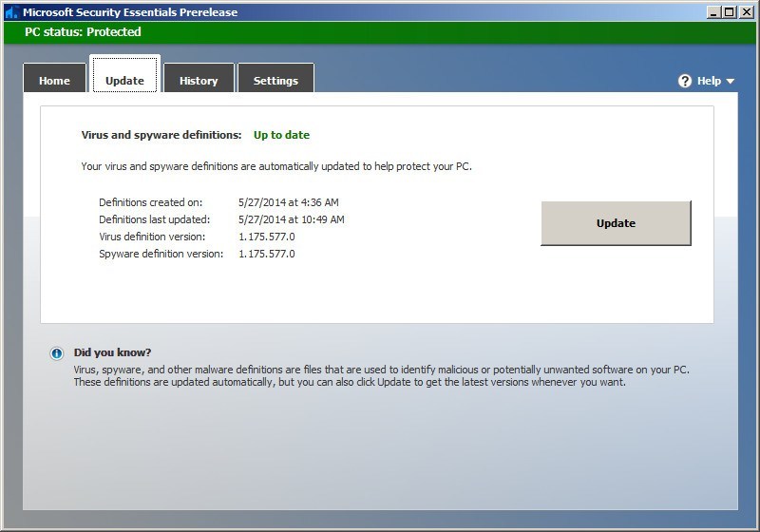760x532 pixels.
Task: Click 'Definitions last updated:' label
Action: [155, 219]
